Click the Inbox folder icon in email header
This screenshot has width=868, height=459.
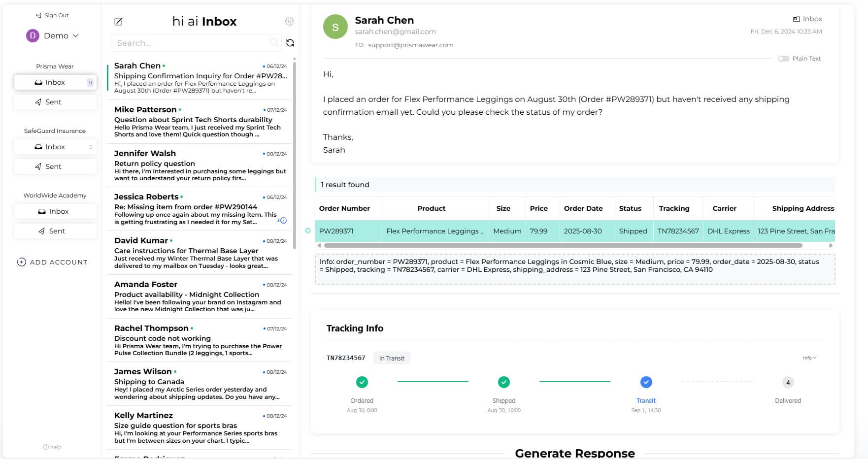(796, 19)
